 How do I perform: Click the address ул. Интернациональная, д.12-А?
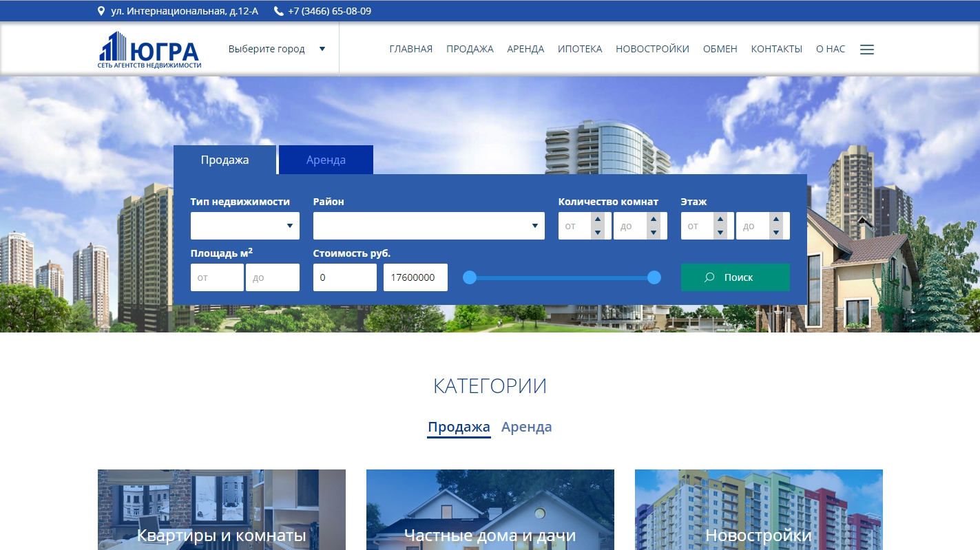tap(185, 11)
